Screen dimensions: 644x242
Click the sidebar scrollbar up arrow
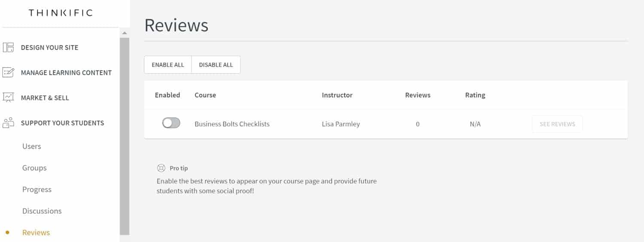point(125,33)
